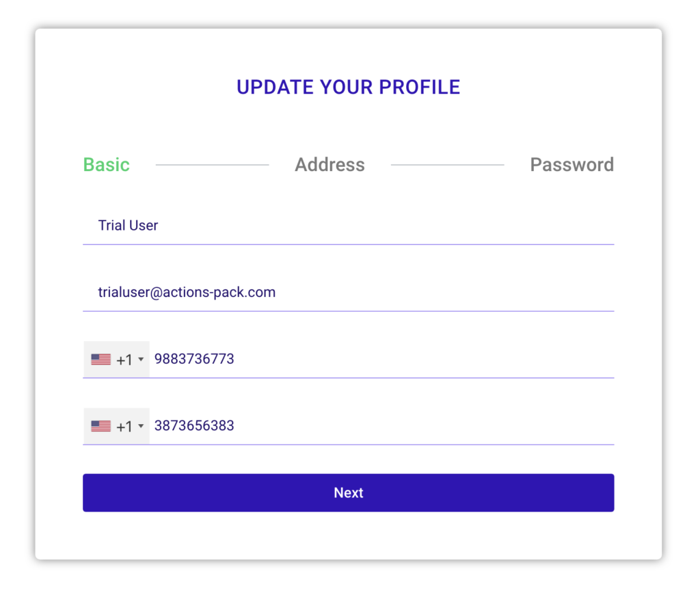Click the US flag in first phone field
Screen dimensions: 700x591
[101, 359]
